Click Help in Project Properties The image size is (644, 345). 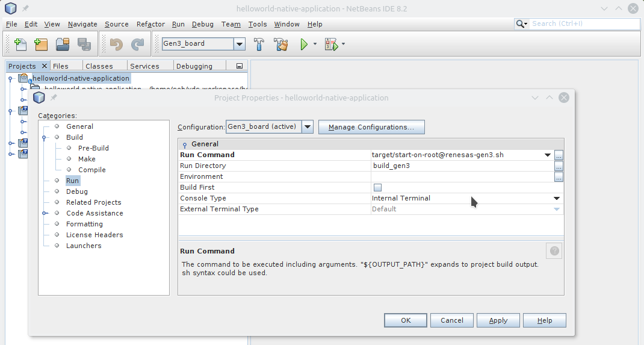(x=545, y=320)
